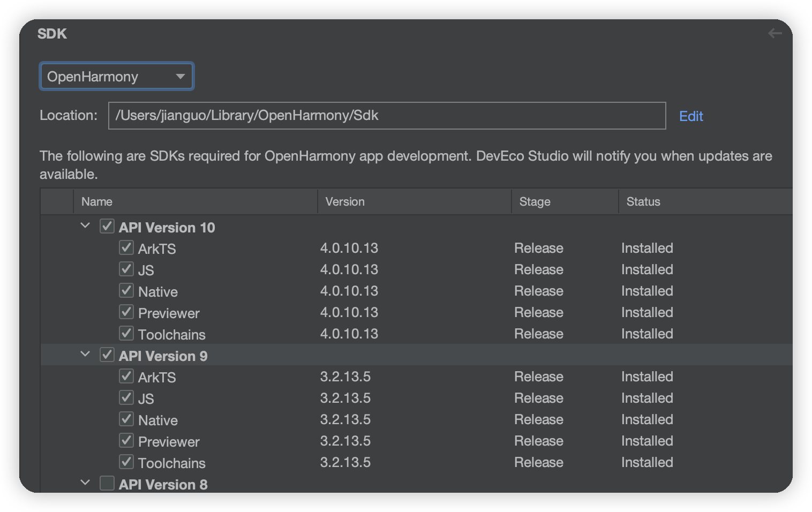Click version 3.2.13.5 in the Previewer row
The width and height of the screenshot is (812, 512).
point(345,441)
